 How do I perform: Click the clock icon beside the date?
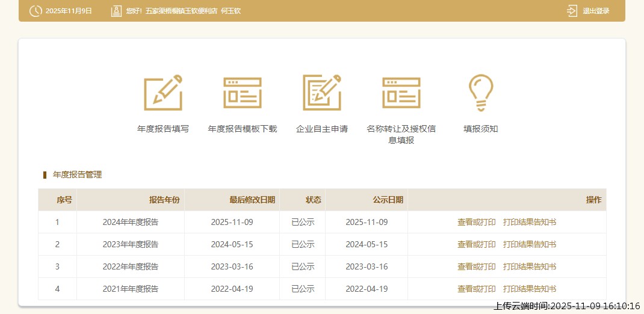tap(36, 11)
